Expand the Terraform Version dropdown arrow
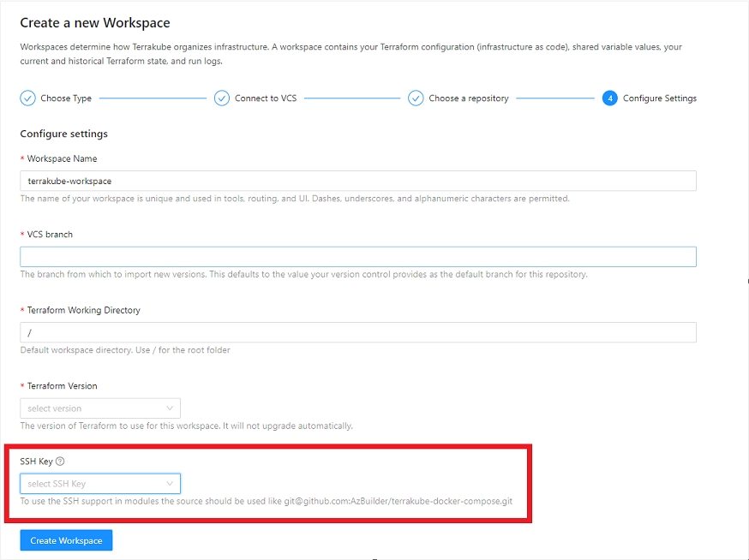 pos(170,408)
